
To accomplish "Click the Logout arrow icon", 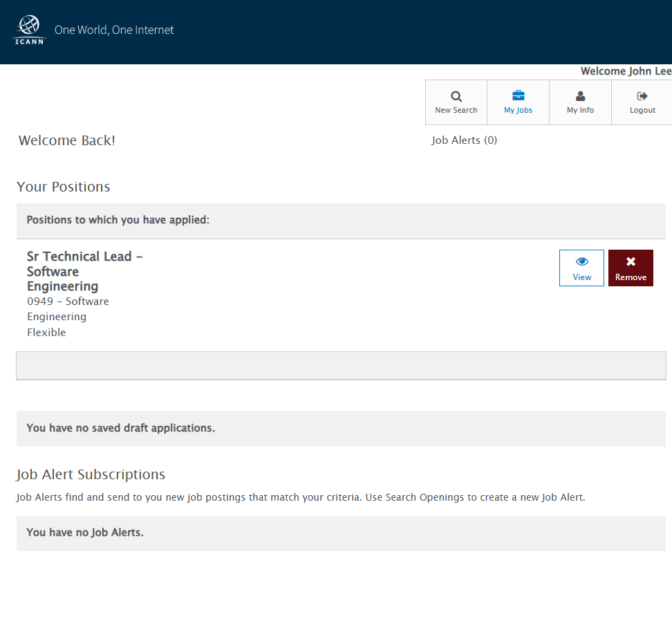I will (642, 96).
